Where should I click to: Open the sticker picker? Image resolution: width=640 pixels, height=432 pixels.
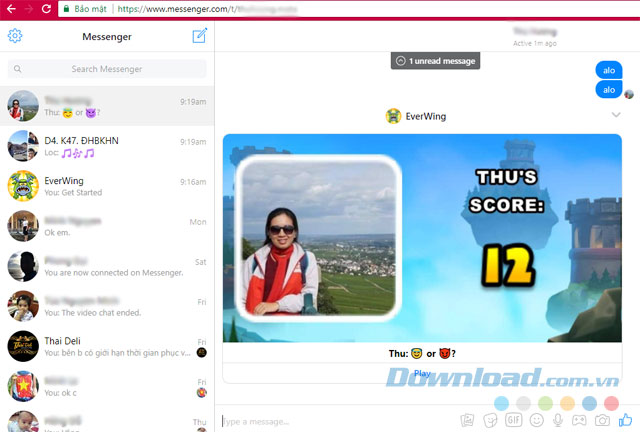pyautogui.click(x=490, y=420)
